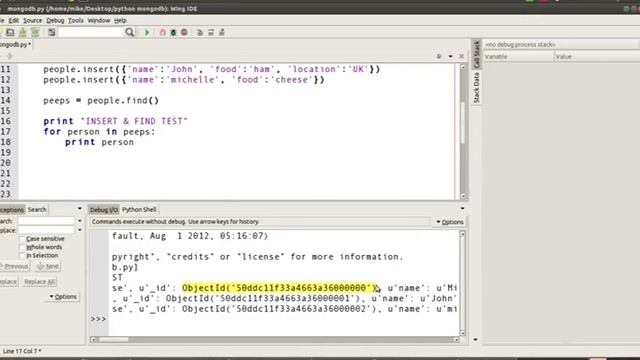Click the Next search button
The height and width of the screenshot is (360, 640).
[x=47, y=267]
